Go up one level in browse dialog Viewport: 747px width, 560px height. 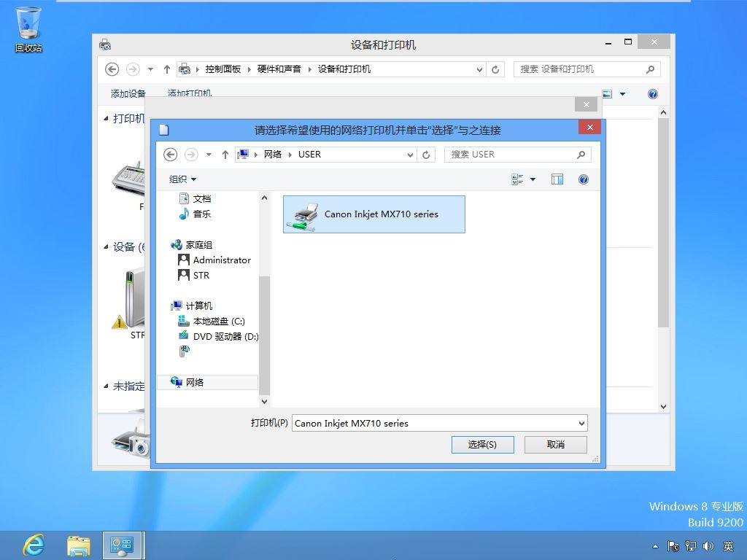pos(225,155)
